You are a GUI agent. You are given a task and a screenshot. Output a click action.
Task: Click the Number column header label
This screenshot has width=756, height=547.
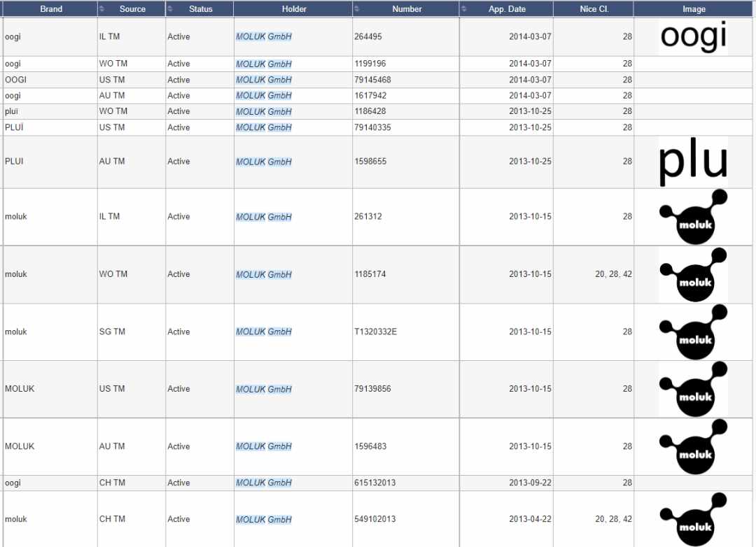[407, 8]
